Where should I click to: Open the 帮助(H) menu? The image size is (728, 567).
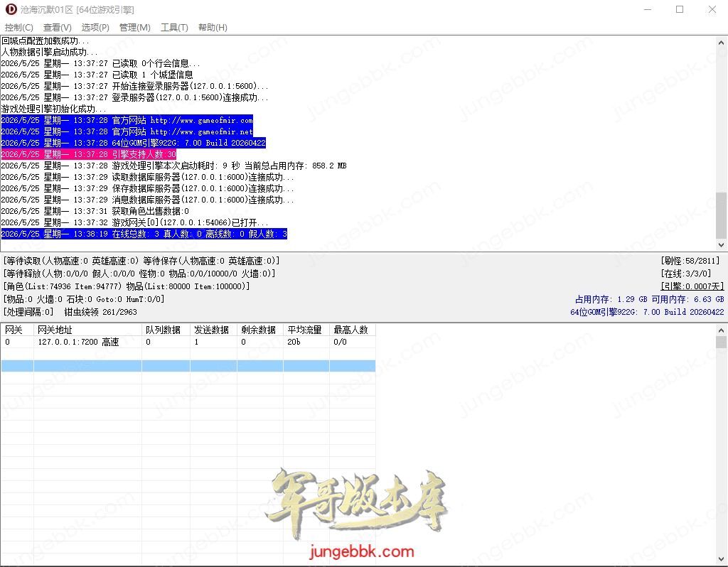pos(213,28)
